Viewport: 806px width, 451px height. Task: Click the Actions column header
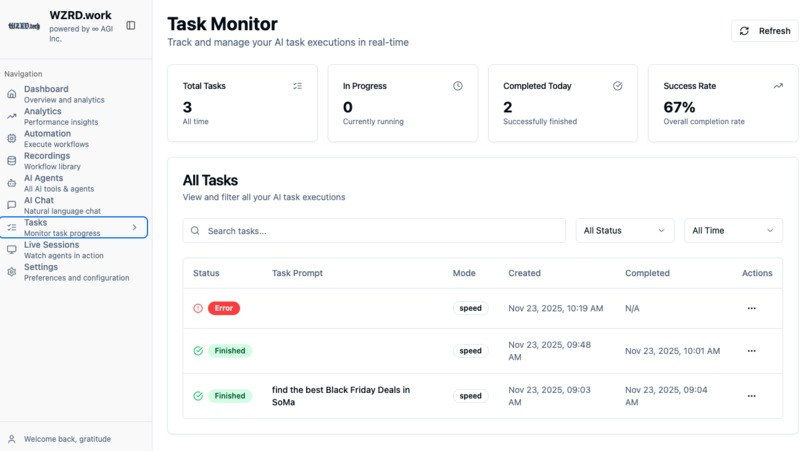[757, 273]
